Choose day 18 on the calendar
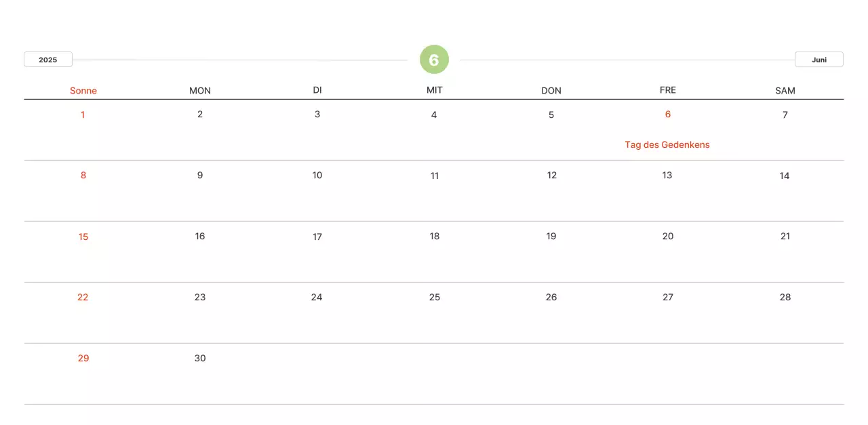Screen dimensions: 868x425 [x=435, y=237]
